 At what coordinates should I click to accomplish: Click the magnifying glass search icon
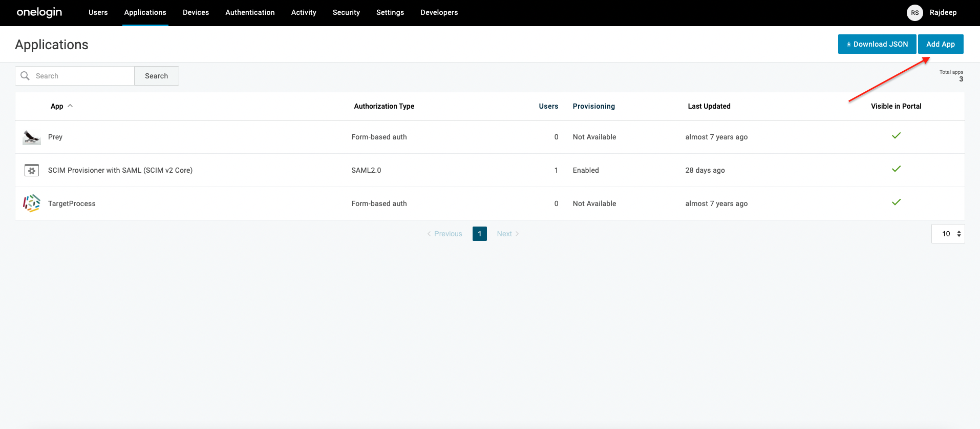click(25, 76)
